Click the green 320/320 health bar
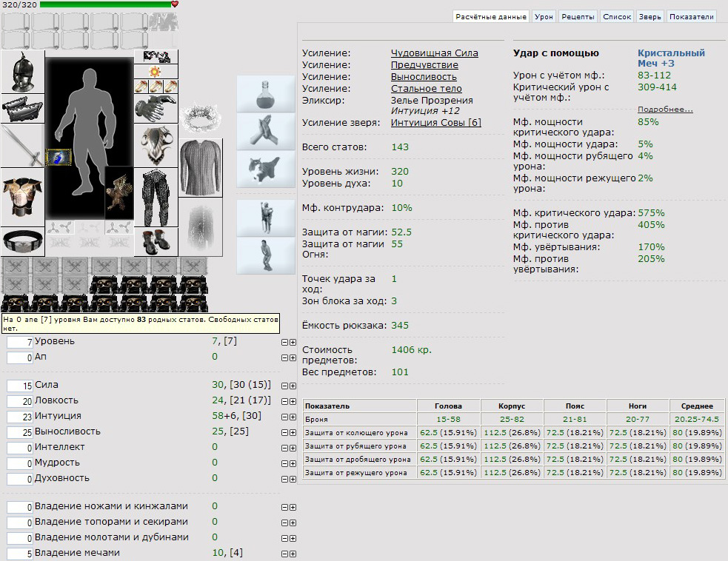The image size is (728, 561). pos(106,4)
